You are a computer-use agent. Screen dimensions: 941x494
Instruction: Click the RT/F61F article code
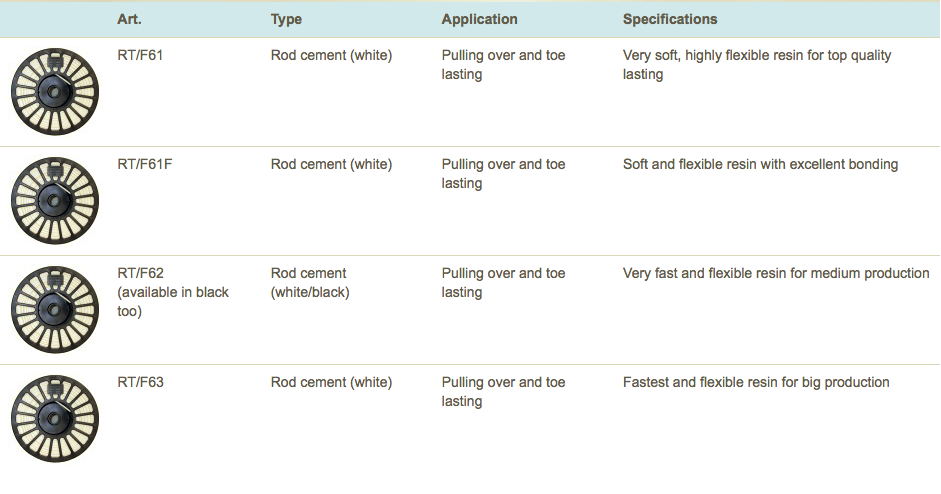click(x=145, y=164)
